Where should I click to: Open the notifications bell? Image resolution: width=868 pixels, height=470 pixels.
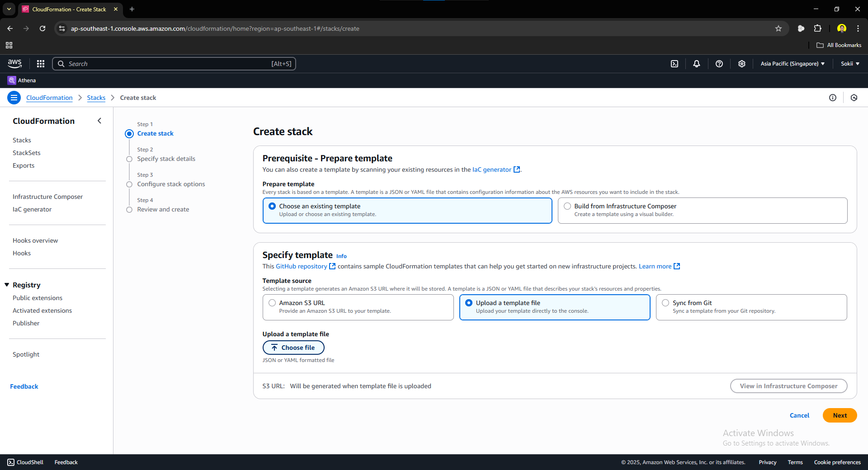tap(697, 64)
